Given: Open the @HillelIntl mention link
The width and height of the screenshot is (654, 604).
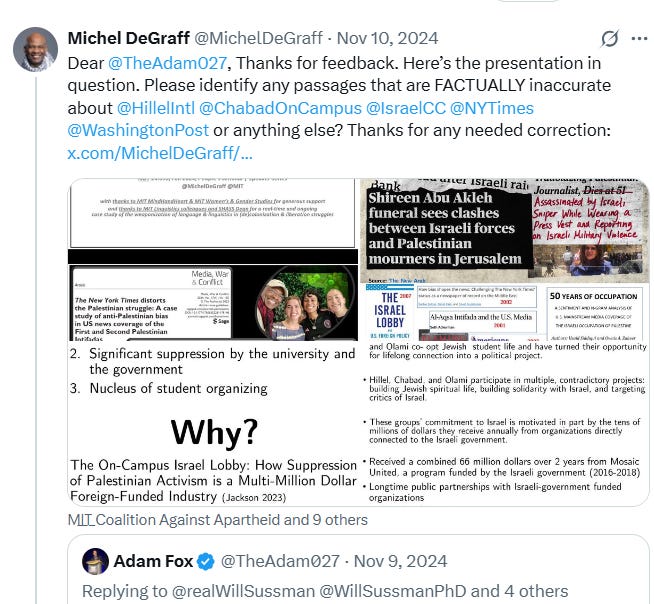Looking at the screenshot, I should [x=156, y=108].
